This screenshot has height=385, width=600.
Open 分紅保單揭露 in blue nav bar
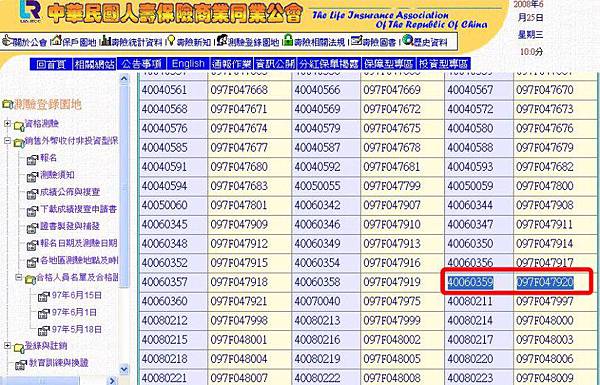(x=329, y=64)
